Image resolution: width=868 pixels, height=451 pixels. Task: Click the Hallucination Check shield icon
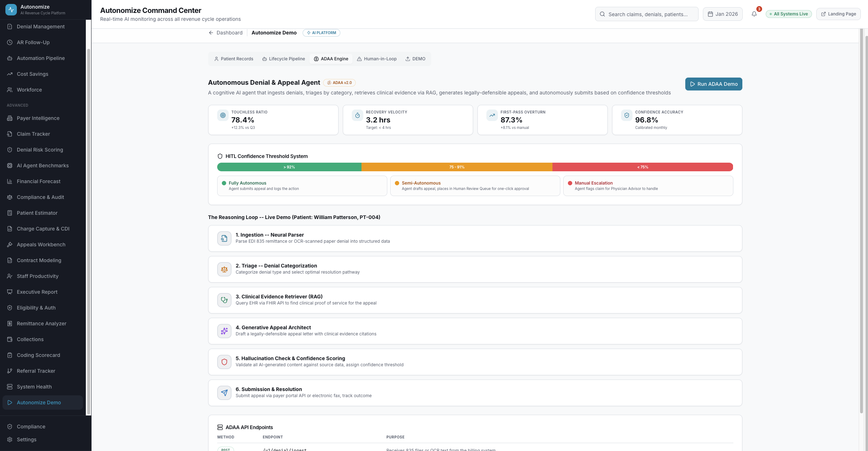tap(224, 362)
